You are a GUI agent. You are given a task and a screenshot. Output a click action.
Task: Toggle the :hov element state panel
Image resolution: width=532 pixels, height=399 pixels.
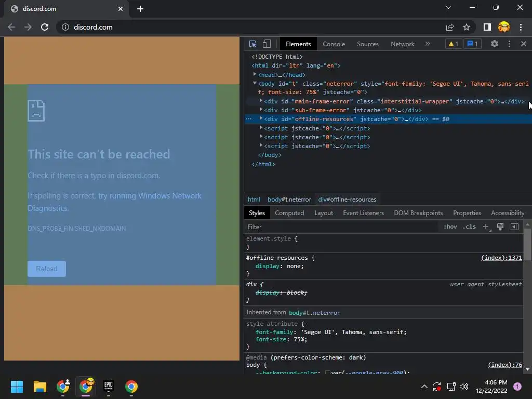[x=450, y=227]
